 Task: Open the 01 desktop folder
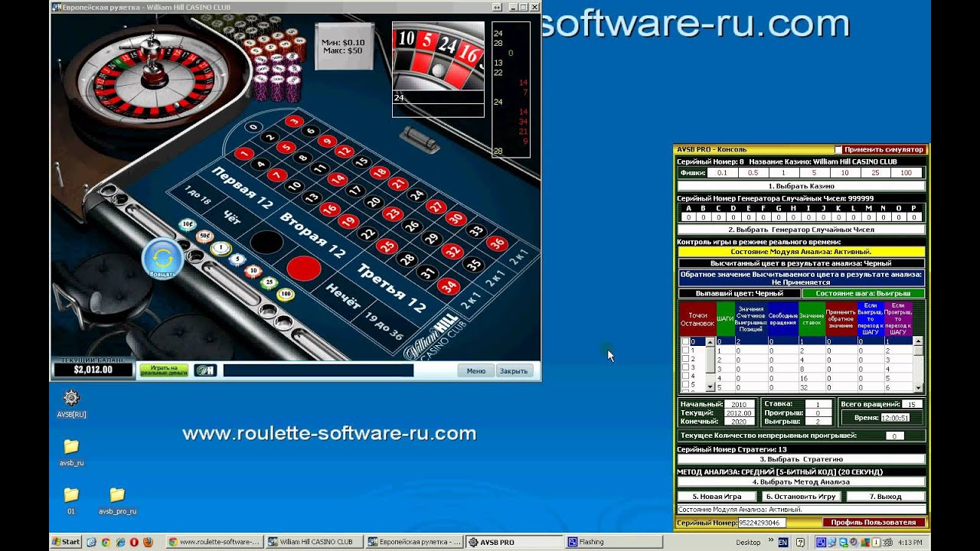[71, 500]
